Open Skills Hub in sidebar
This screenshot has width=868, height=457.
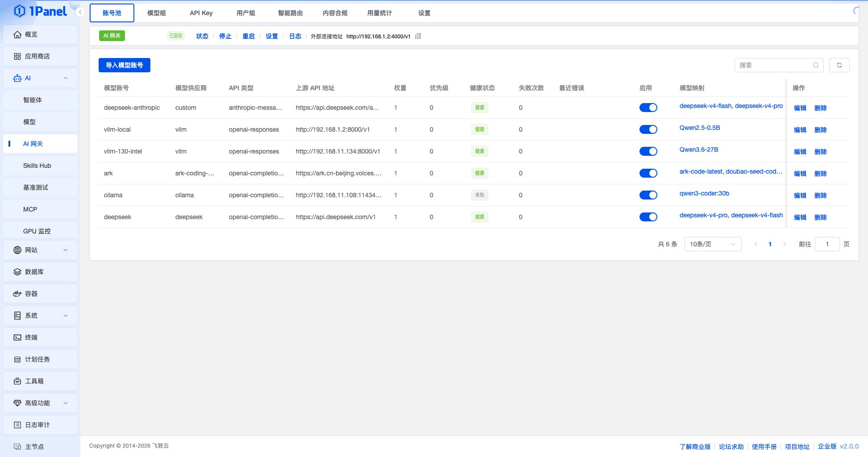point(40,166)
